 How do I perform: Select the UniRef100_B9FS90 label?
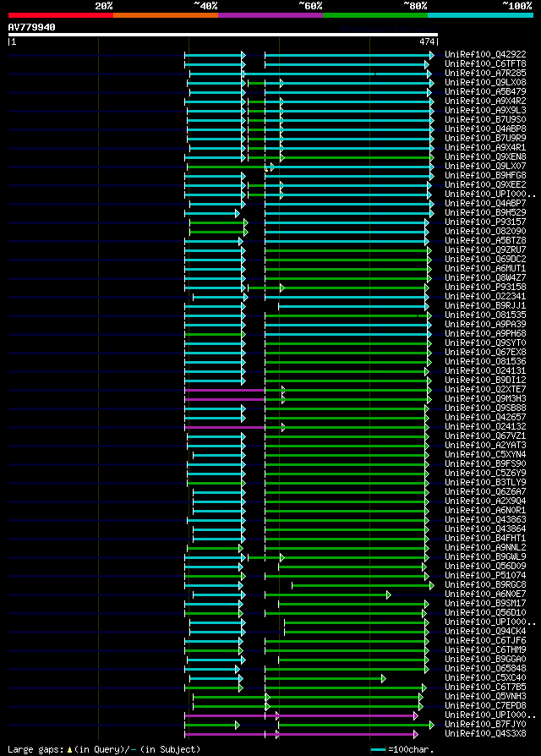click(485, 464)
